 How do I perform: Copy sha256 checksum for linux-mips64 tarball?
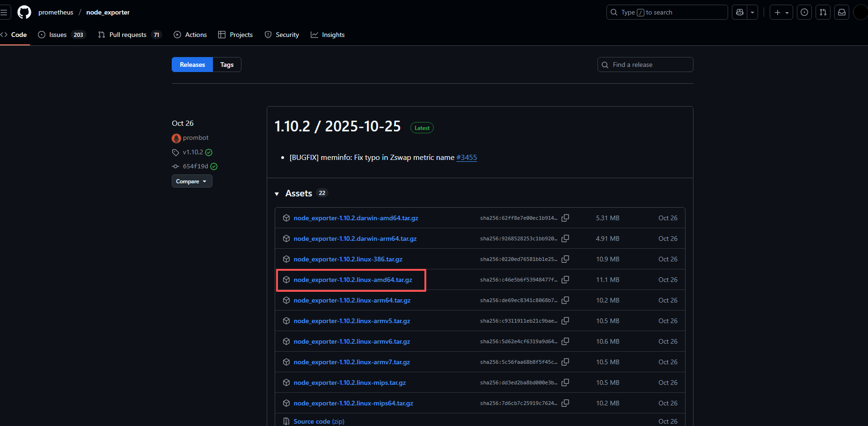565,403
